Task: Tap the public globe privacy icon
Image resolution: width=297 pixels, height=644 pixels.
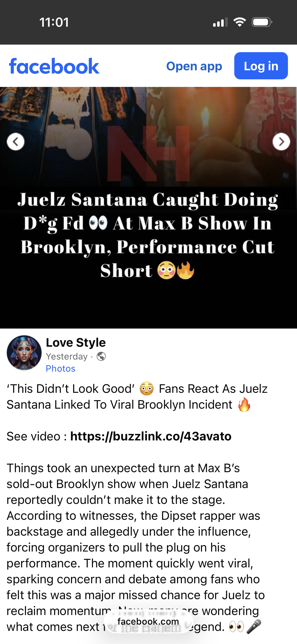Action: pyautogui.click(x=101, y=356)
